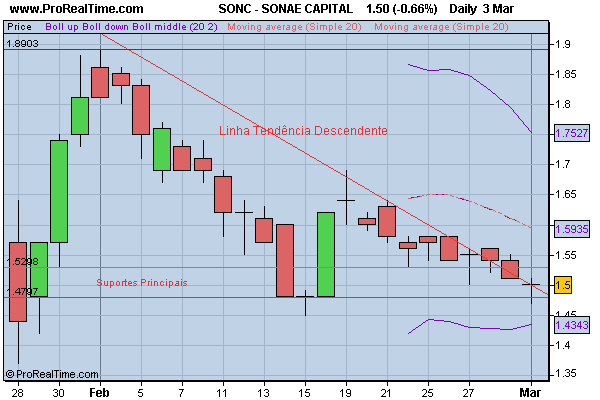Image resolution: width=600 pixels, height=400 pixels.
Task: Click the 1.5298 support level label
Action: [22, 261]
